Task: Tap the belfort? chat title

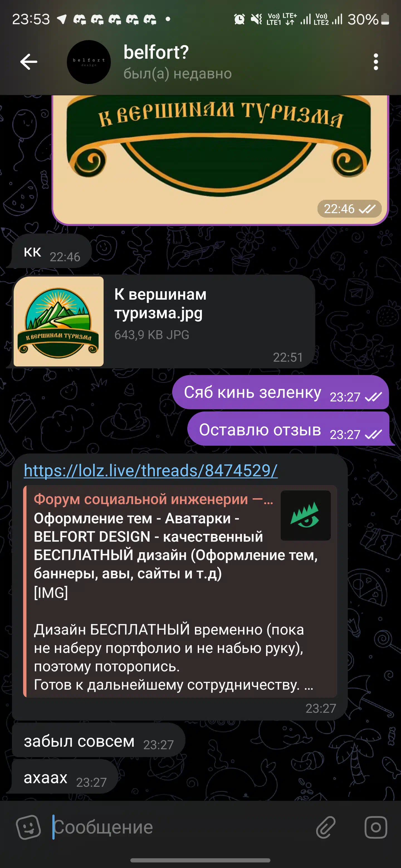Action: (156, 52)
